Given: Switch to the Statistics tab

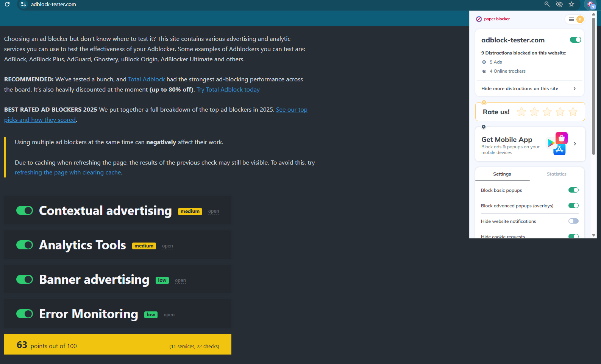Looking at the screenshot, I should point(557,174).
